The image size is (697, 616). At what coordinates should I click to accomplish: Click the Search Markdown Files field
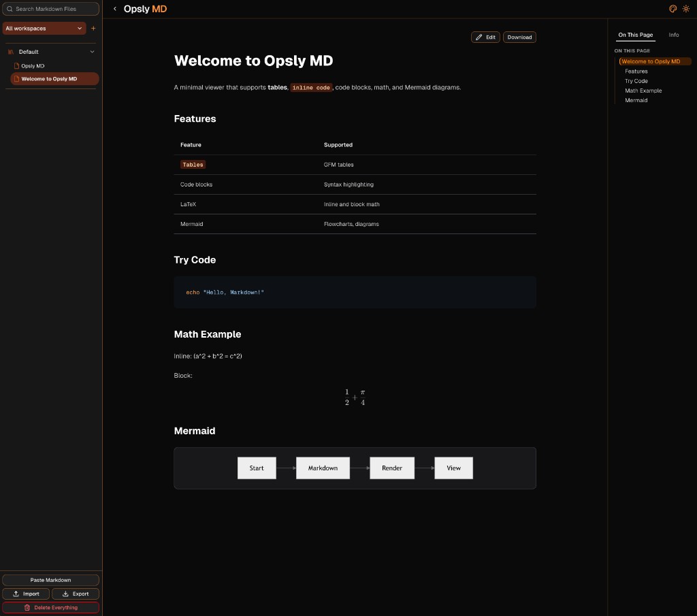pyautogui.click(x=50, y=8)
